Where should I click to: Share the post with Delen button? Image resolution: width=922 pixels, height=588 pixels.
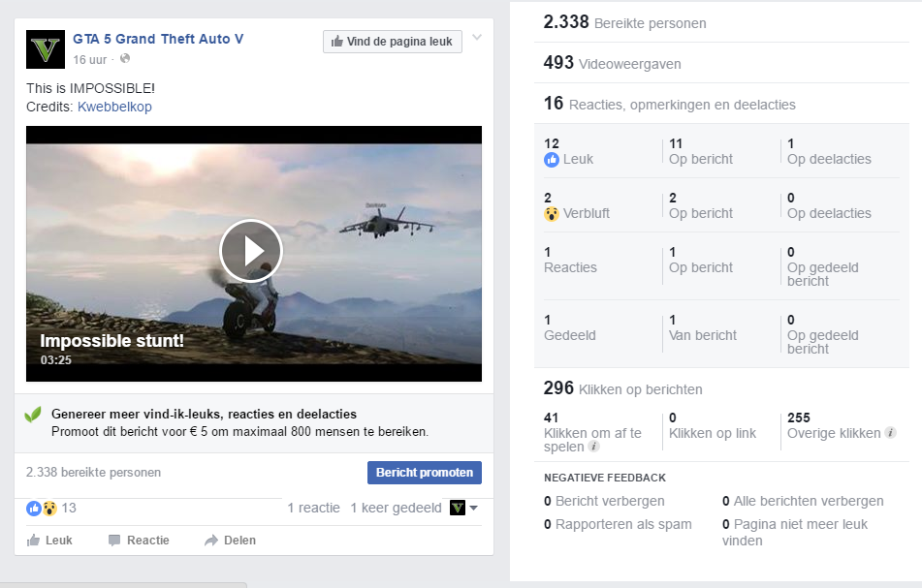click(230, 541)
